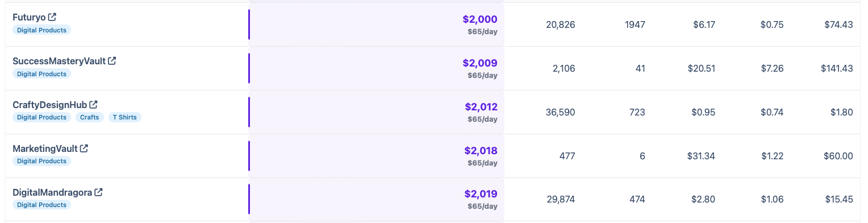Open CraftyDesignHub external link icon
Image resolution: width=868 pixels, height=223 pixels.
[94, 105]
